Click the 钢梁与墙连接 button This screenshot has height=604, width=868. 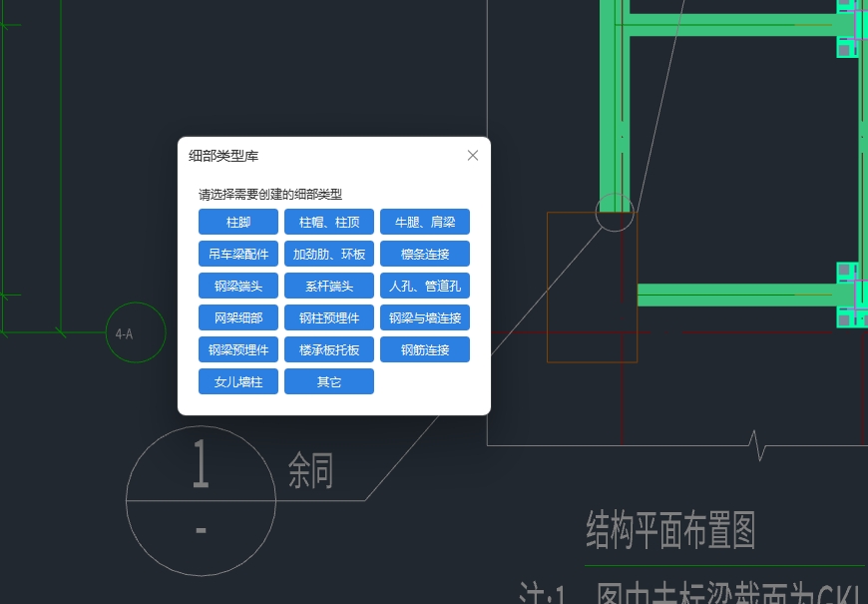point(425,317)
